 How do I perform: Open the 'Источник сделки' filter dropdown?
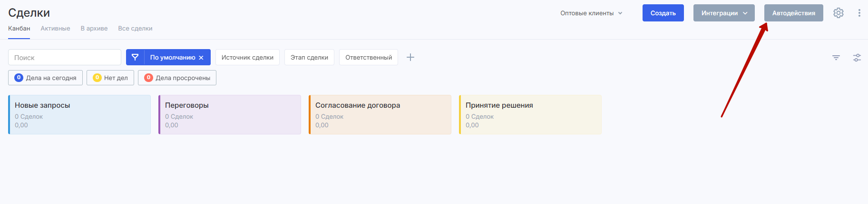[247, 57]
